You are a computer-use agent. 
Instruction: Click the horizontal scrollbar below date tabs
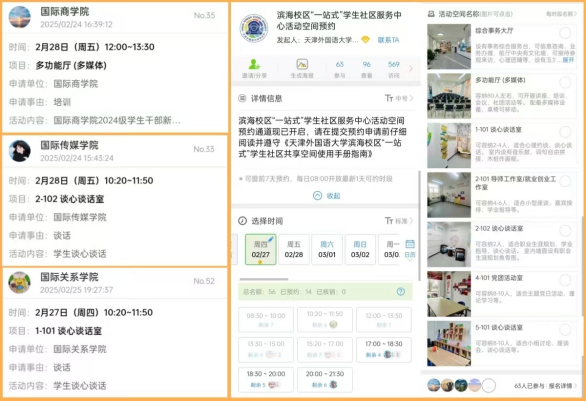pos(264,279)
